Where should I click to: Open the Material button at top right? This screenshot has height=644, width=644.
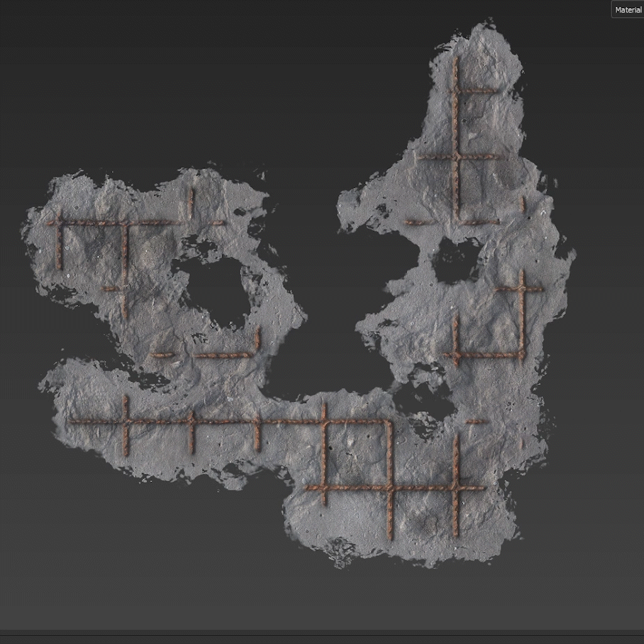pos(628,10)
